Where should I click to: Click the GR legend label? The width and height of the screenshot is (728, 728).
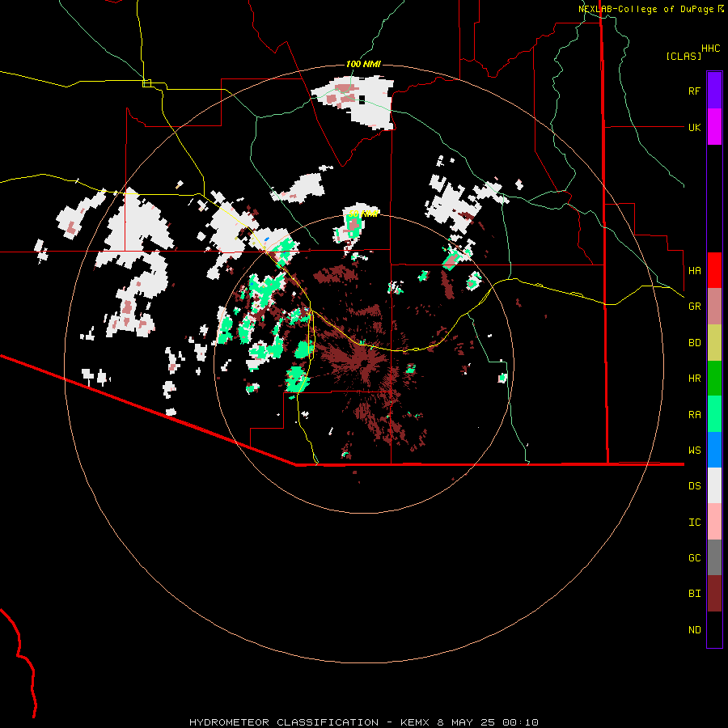694,307
